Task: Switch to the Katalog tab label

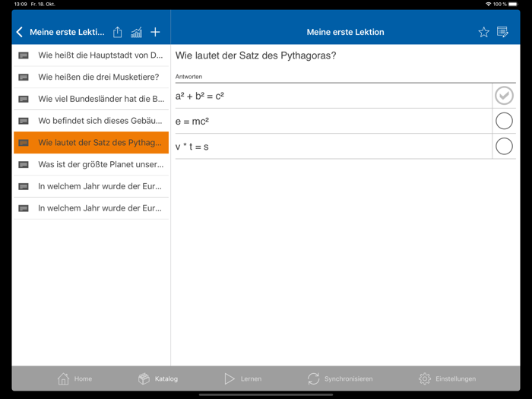Action: click(x=166, y=378)
